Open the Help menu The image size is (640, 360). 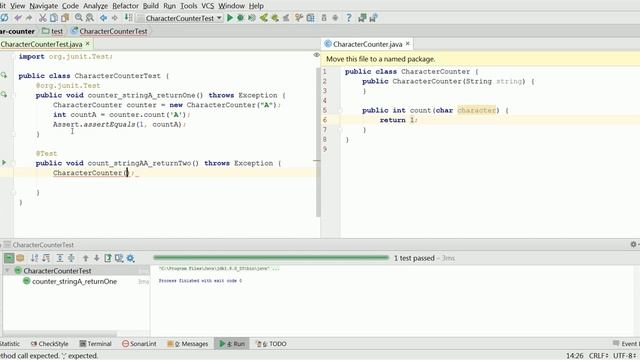point(256,6)
